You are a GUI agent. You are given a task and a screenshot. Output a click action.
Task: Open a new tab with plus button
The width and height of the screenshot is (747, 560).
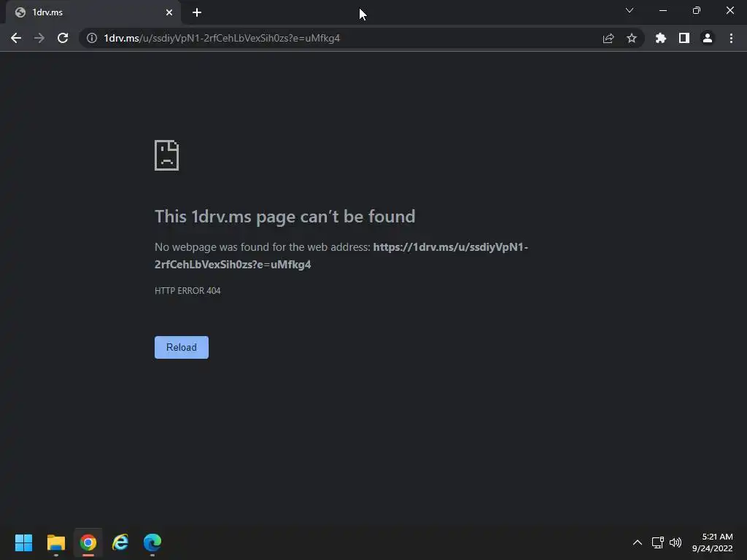point(197,12)
